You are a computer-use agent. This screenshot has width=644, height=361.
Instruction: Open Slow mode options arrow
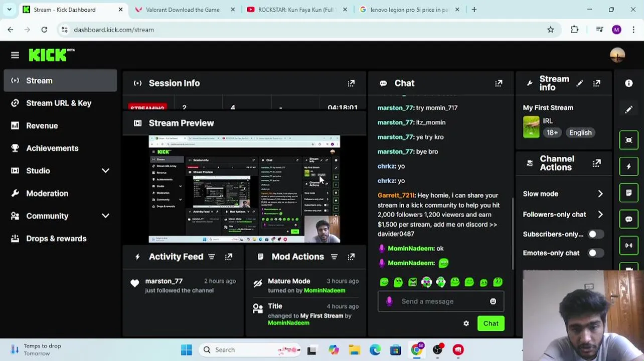600,194
